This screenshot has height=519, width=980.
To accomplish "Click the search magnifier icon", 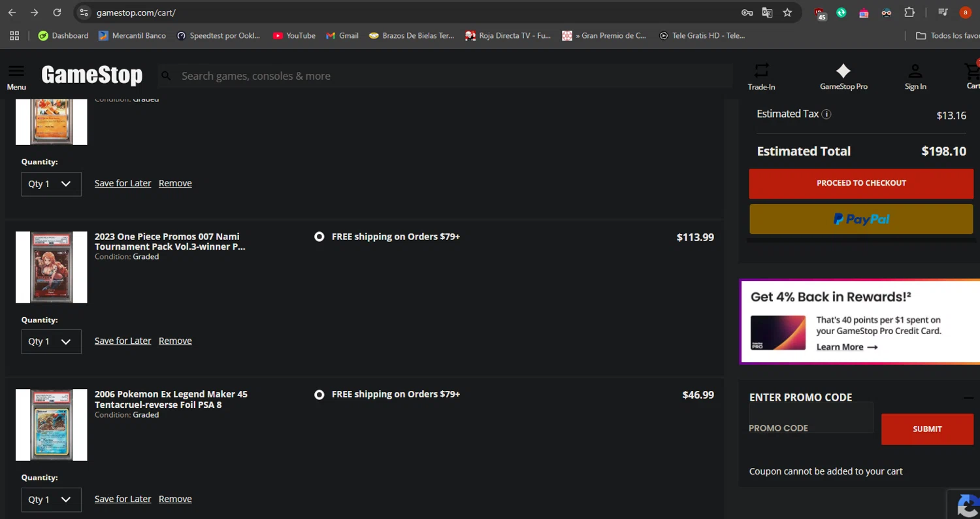I will [167, 76].
